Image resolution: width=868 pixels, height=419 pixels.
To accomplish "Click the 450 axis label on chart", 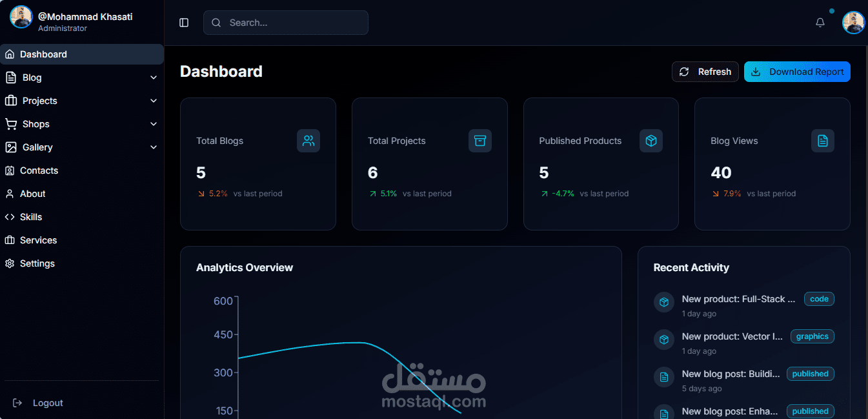I will (x=223, y=334).
